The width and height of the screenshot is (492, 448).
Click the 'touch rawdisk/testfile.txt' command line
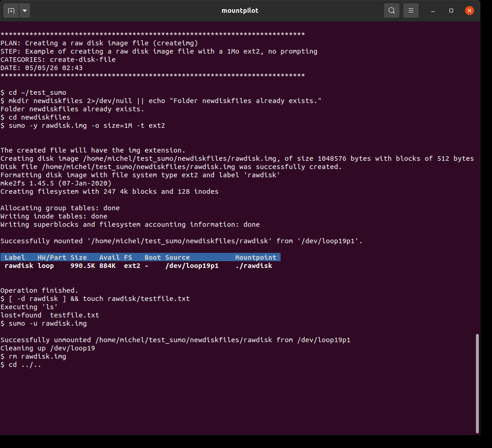coord(95,299)
